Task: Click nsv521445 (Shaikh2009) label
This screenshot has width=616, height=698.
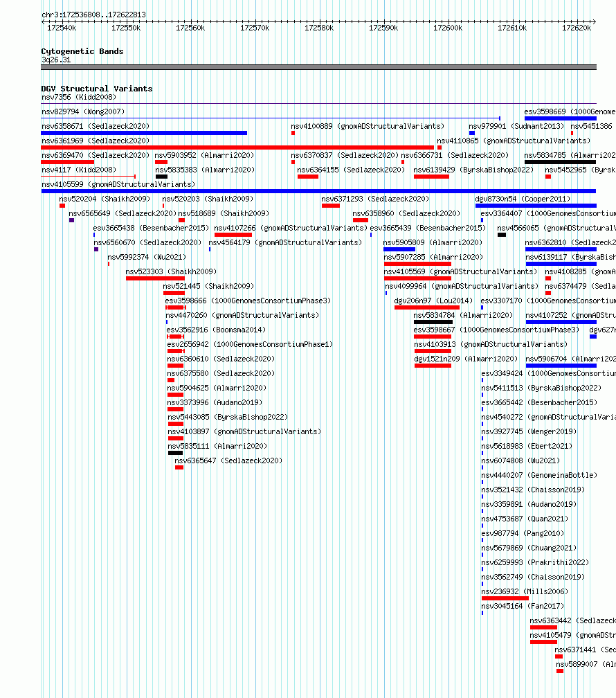Action: pyautogui.click(x=208, y=286)
